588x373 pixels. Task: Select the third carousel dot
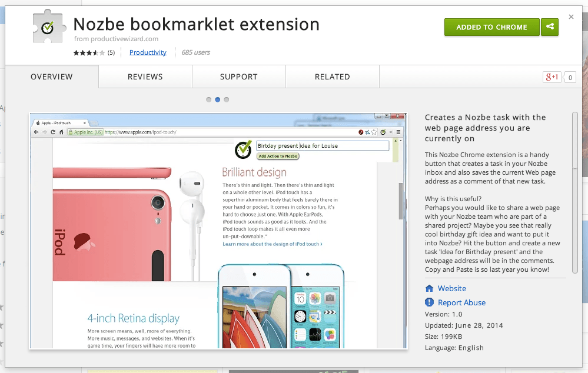click(x=227, y=99)
